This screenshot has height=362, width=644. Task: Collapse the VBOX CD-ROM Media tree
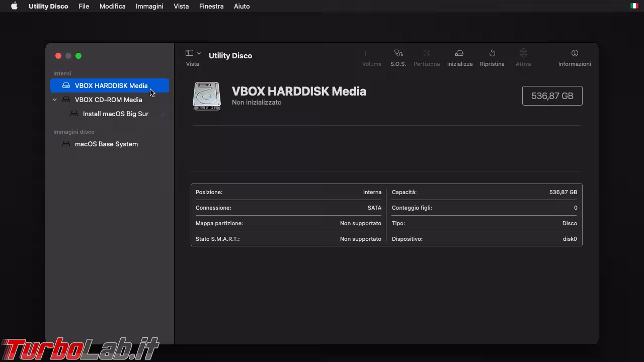pyautogui.click(x=55, y=100)
